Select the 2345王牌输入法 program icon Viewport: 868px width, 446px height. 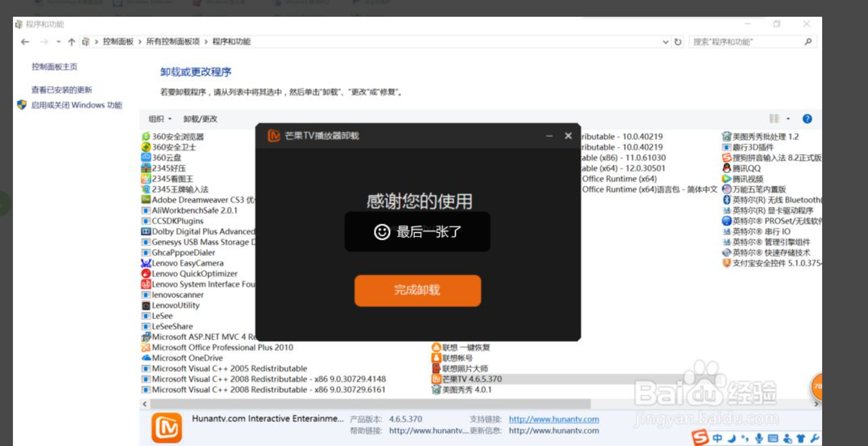coord(146,189)
